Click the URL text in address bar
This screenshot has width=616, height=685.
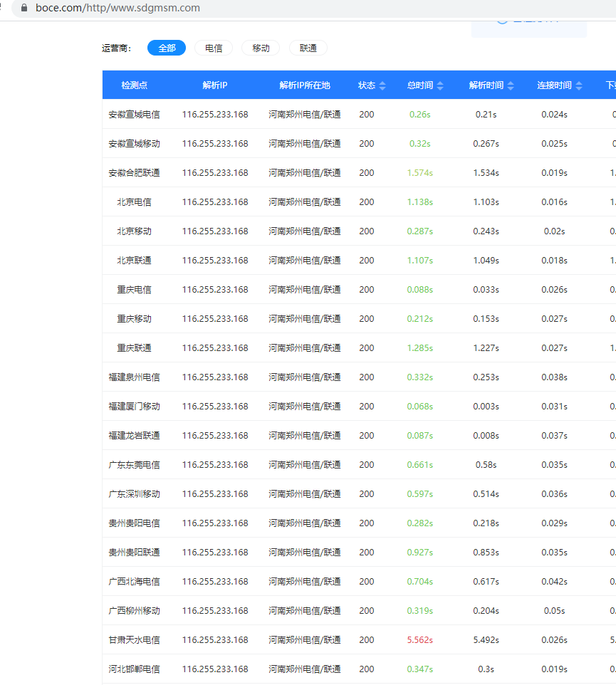click(x=118, y=9)
